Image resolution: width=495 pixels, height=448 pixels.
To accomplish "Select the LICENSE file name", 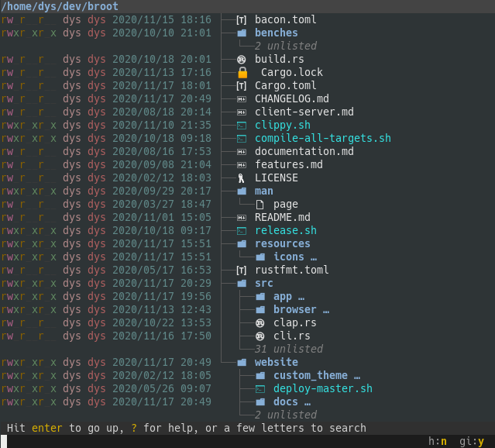I will pos(277,177).
